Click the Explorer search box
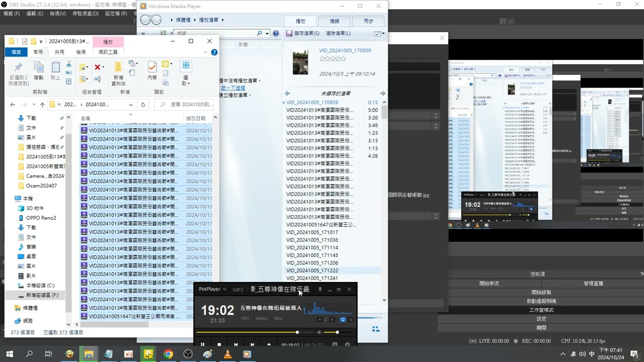Viewport: 644px width, 362px height. click(184, 105)
